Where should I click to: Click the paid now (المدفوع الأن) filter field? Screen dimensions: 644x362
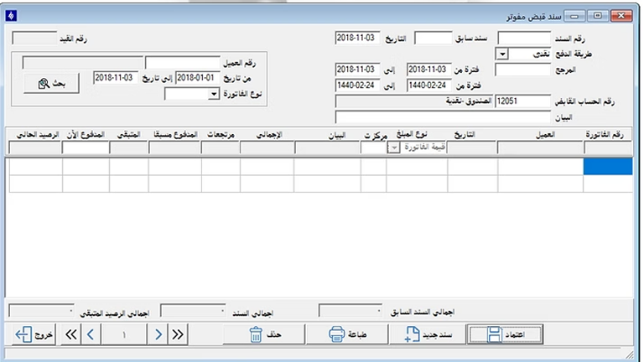(86, 147)
